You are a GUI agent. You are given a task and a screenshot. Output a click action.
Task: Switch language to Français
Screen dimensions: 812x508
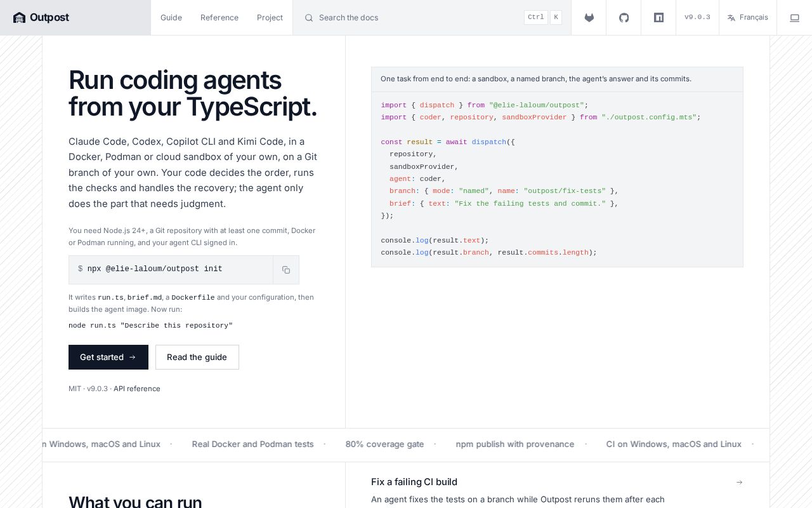click(x=747, y=18)
